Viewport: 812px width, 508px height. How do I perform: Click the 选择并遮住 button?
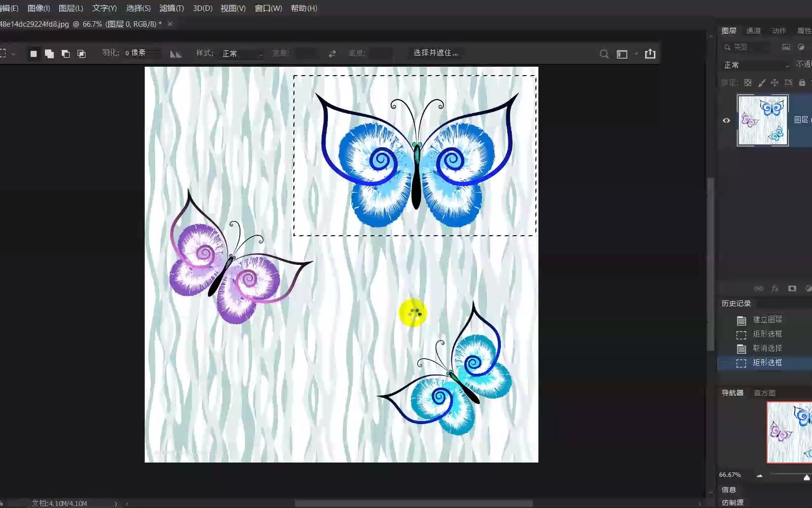click(x=436, y=53)
